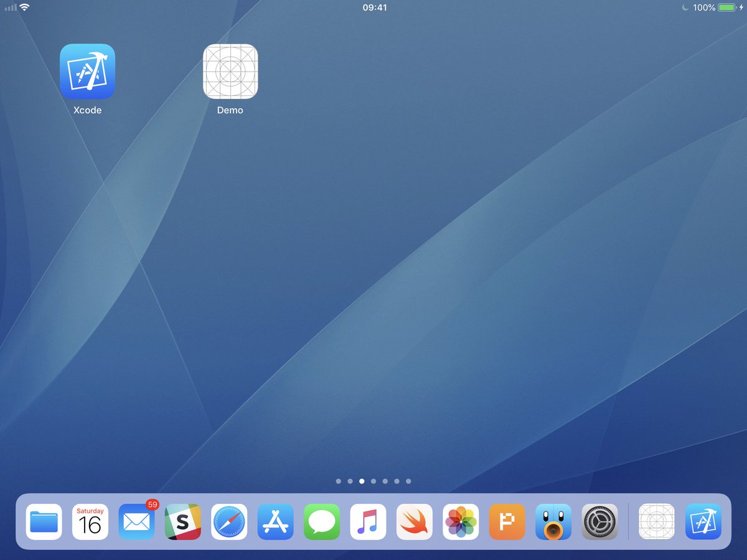Launch the orange P app in the dock

click(507, 521)
